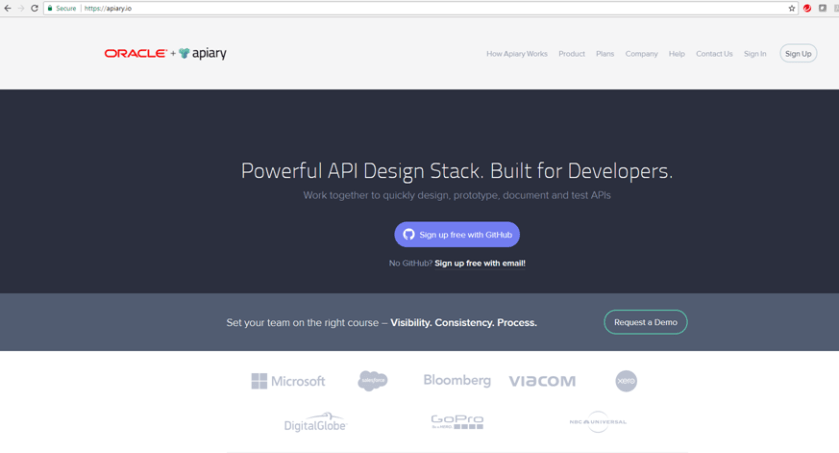
Task: Go to the Plans page
Action: coord(605,54)
